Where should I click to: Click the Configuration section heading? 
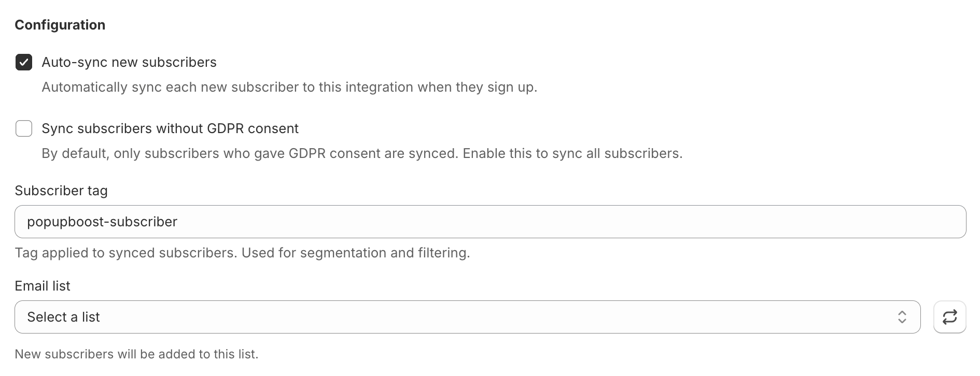click(60, 25)
